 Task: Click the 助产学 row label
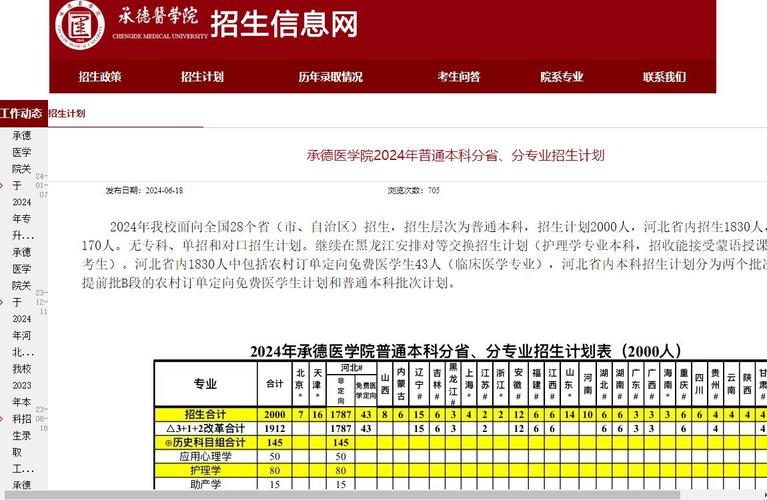point(205,484)
